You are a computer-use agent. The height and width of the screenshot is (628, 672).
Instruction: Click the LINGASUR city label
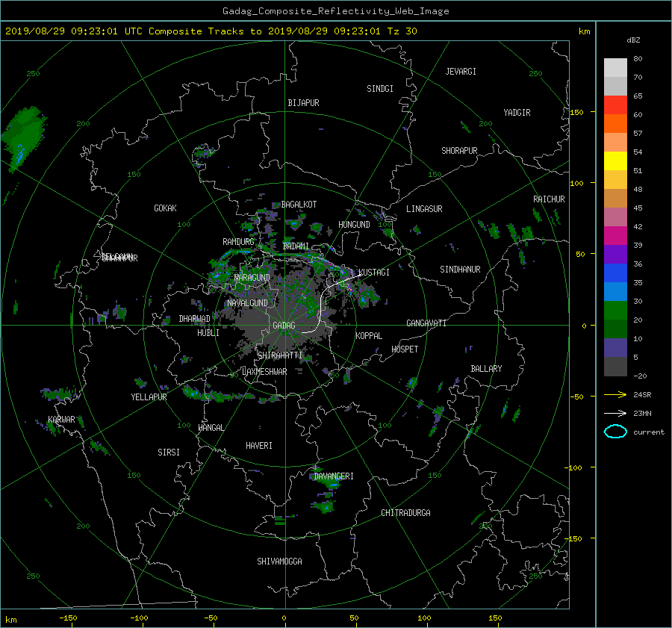424,209
